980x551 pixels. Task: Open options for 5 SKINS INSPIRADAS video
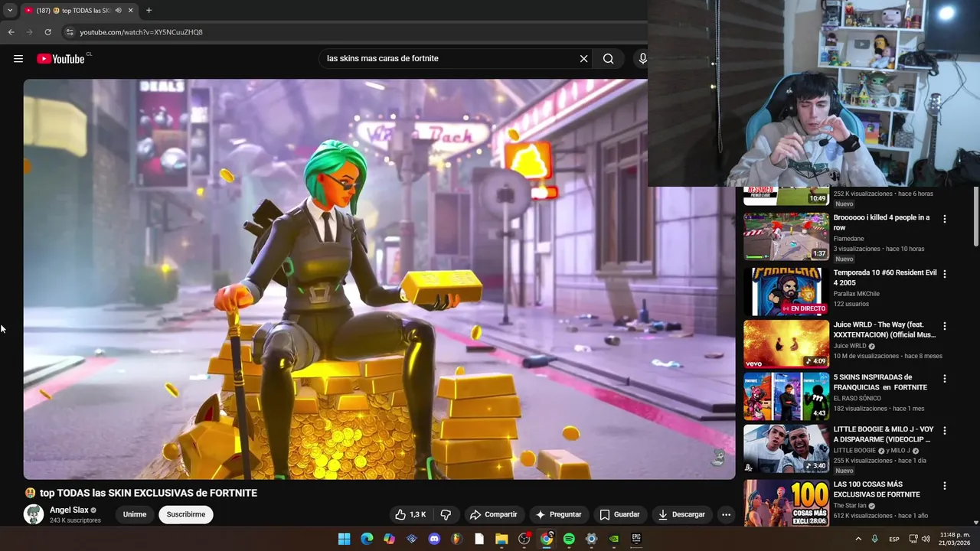(944, 379)
